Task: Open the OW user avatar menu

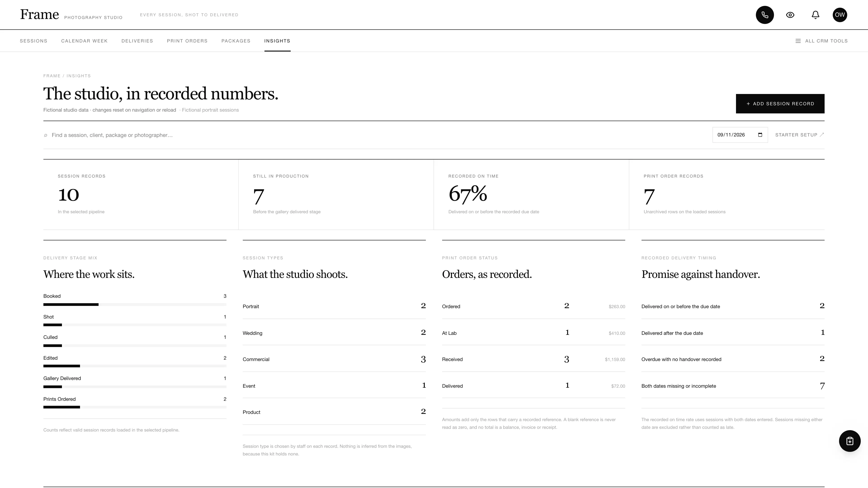Action: (840, 15)
